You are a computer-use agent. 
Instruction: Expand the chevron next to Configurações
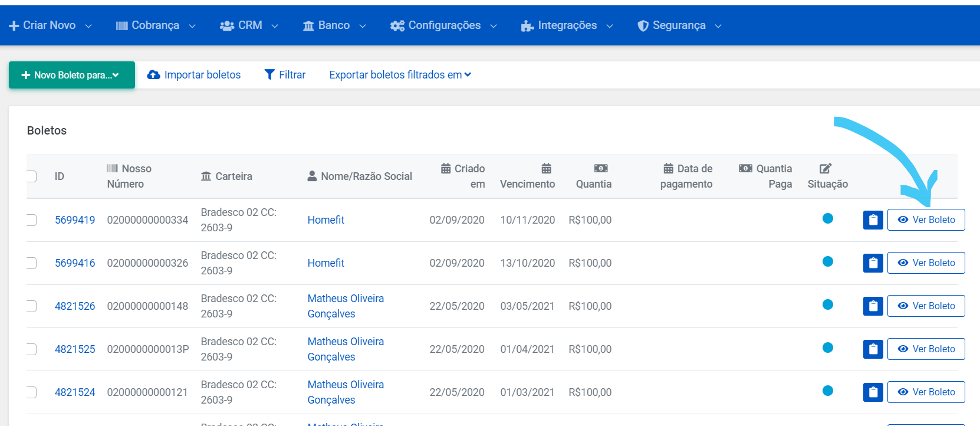(494, 26)
